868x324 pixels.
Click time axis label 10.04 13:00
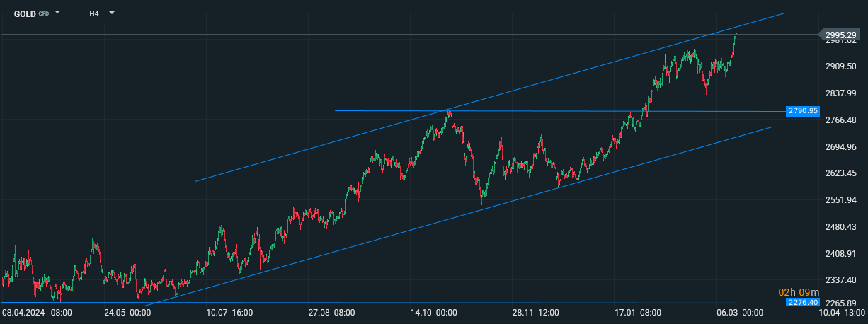(843, 312)
